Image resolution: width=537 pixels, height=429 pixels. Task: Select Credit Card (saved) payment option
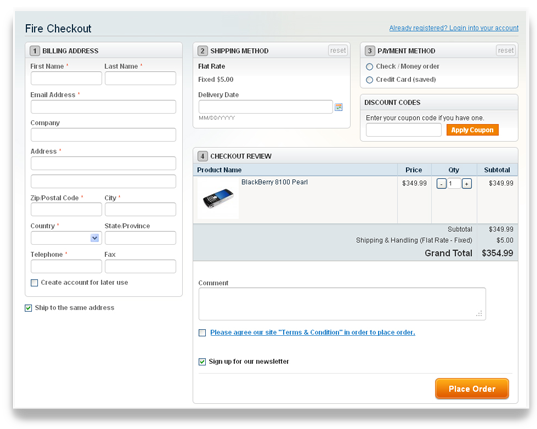pos(369,80)
